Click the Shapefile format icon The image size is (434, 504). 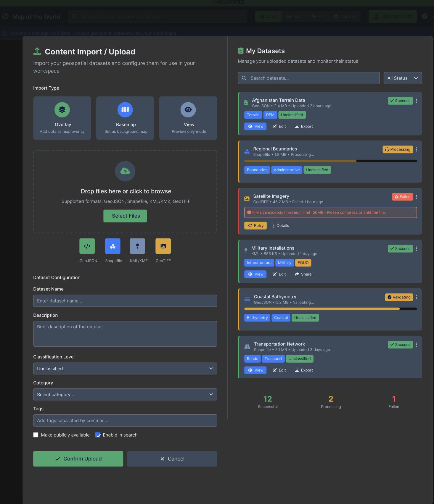[x=113, y=246]
